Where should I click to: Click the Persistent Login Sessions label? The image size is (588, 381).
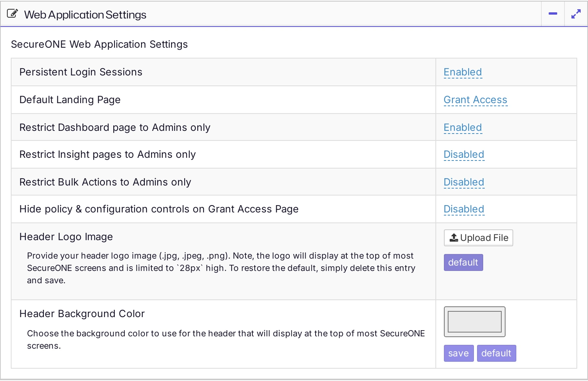[81, 72]
